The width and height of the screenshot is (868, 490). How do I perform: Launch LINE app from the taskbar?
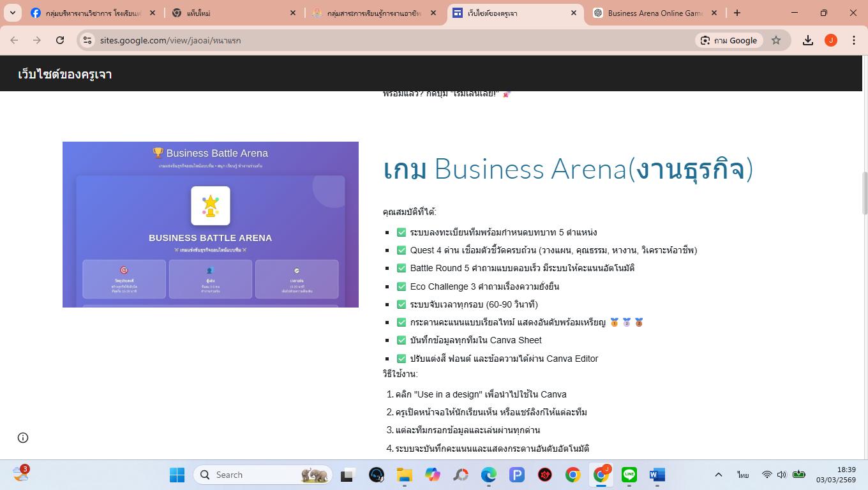point(629,475)
